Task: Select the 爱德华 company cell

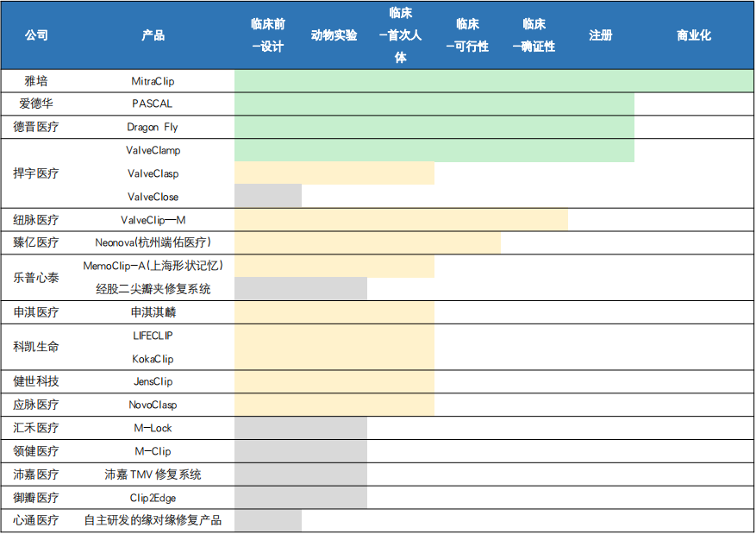Action: pyautogui.click(x=36, y=104)
